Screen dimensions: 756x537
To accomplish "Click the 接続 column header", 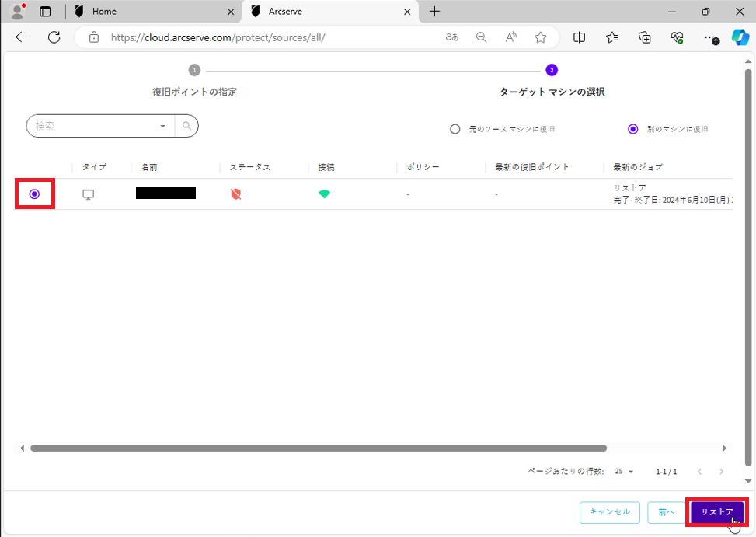I will click(x=326, y=167).
